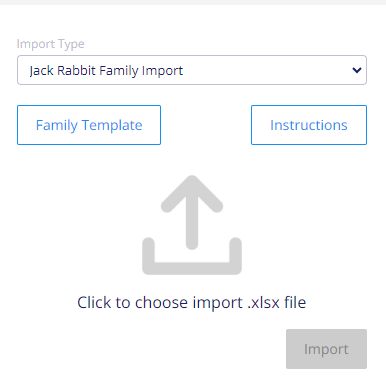Click the '.xlsx file' prompt text

click(276, 303)
